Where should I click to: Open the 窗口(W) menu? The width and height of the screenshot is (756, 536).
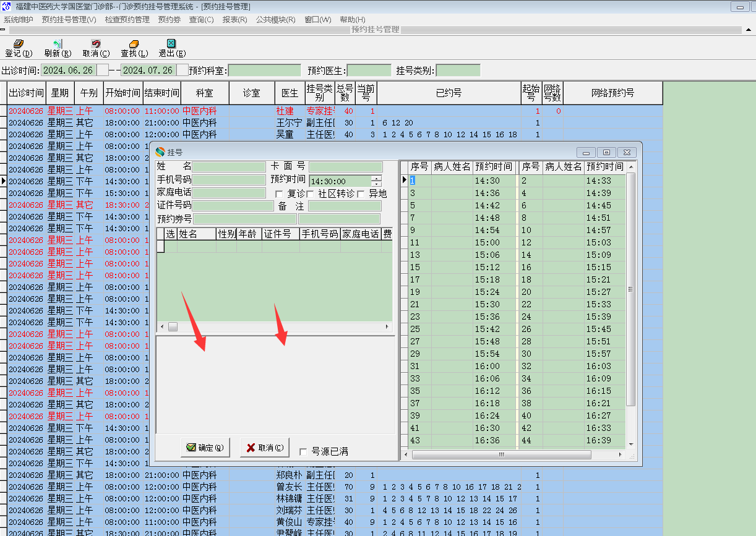click(318, 20)
